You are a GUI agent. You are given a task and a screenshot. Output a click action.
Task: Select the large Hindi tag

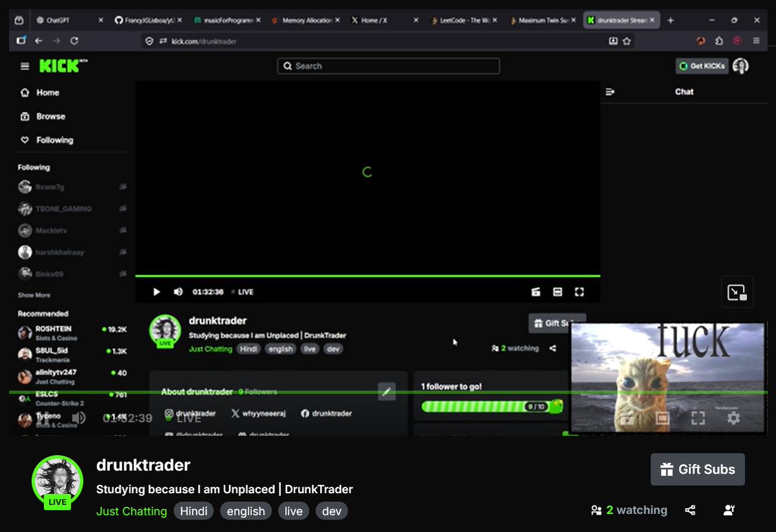coord(194,511)
